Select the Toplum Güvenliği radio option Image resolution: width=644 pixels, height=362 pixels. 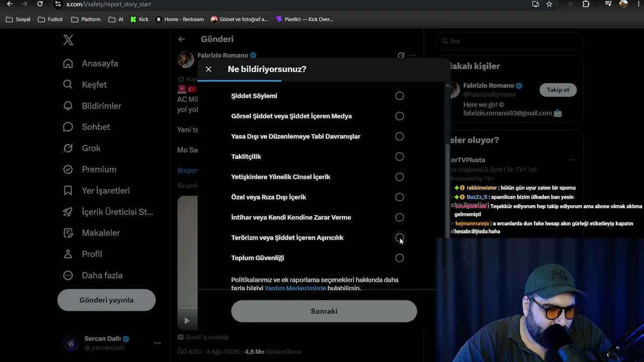pyautogui.click(x=399, y=258)
